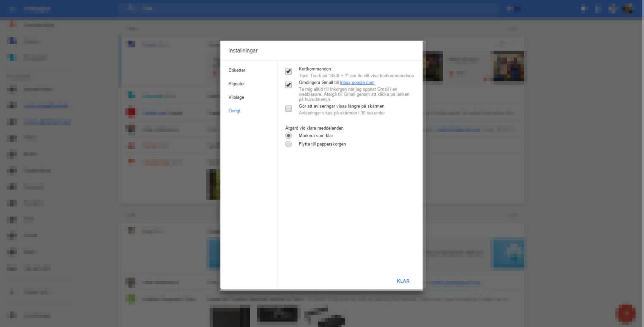This screenshot has width=644, height=327.
Task: Open the Viloläge settings section
Action: click(236, 97)
